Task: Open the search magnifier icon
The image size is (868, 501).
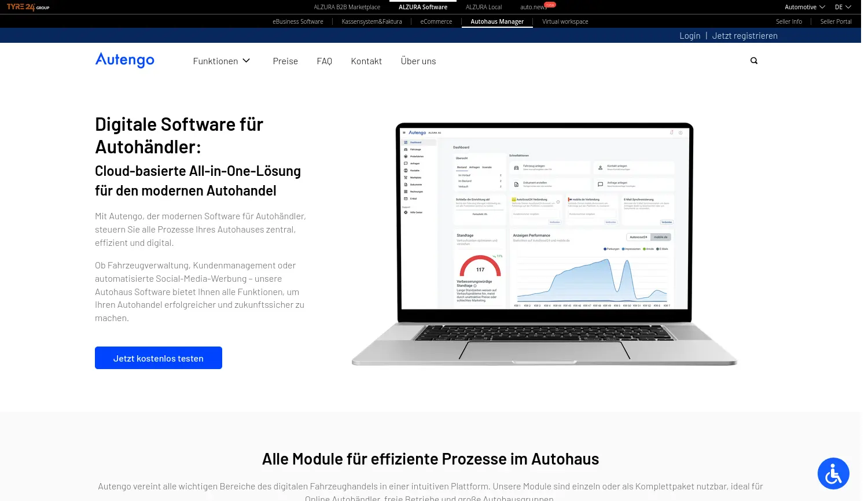Action: (x=753, y=61)
